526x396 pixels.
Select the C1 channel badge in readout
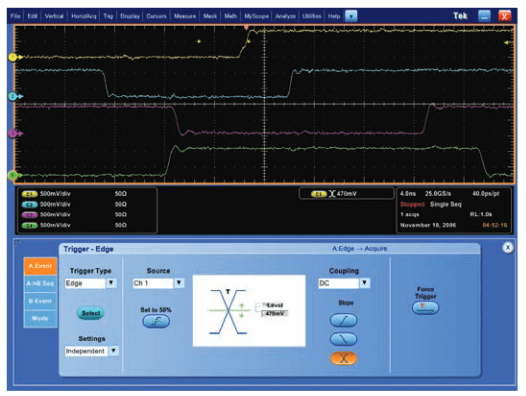[30, 194]
